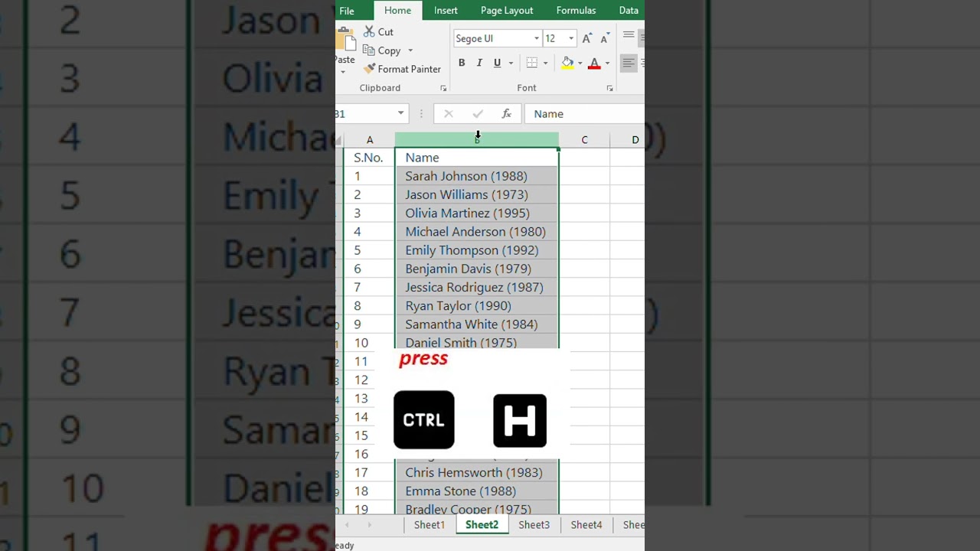Click the Format Painter text label

coord(410,69)
